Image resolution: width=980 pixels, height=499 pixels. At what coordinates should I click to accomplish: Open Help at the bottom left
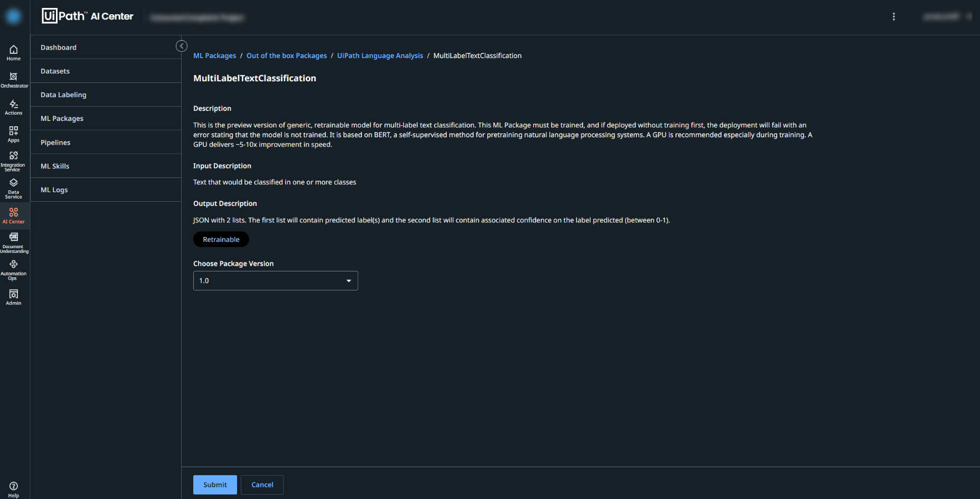(14, 489)
